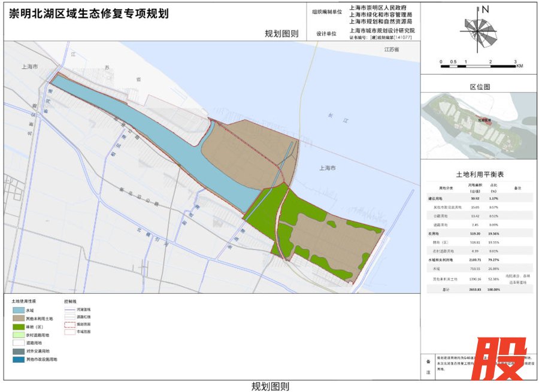This screenshot has height=392, width=539.
Task: Click the 土地利用平衡表 table title
Action: [x=480, y=174]
